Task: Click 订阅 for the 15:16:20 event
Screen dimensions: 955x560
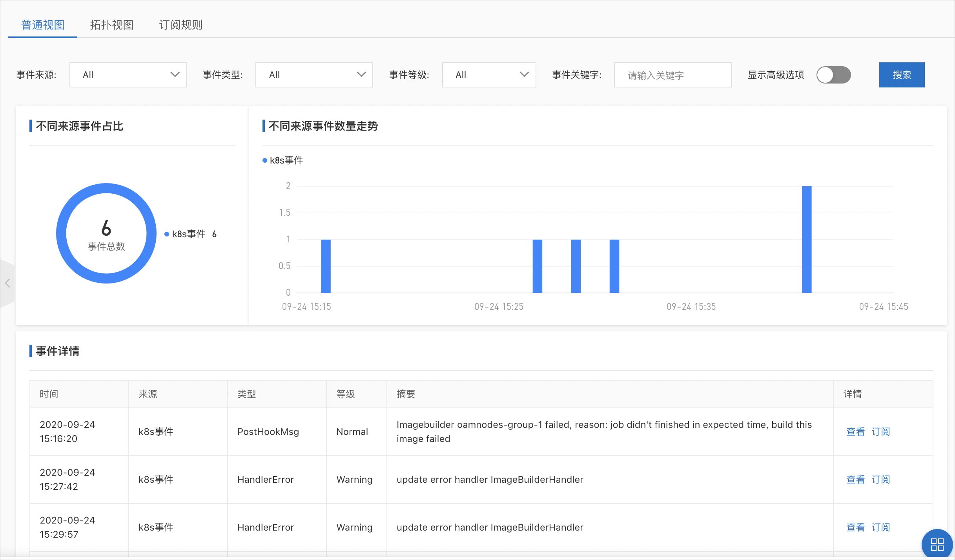Action: pyautogui.click(x=880, y=432)
